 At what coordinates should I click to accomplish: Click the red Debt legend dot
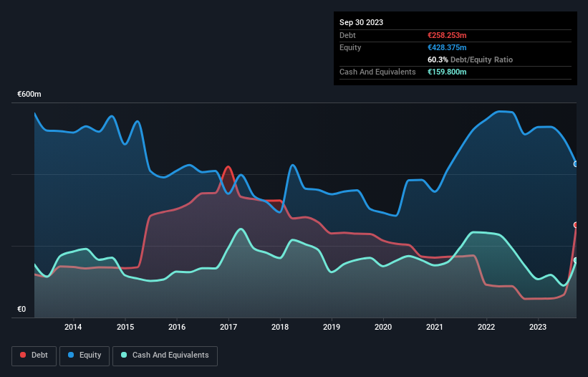(x=23, y=355)
